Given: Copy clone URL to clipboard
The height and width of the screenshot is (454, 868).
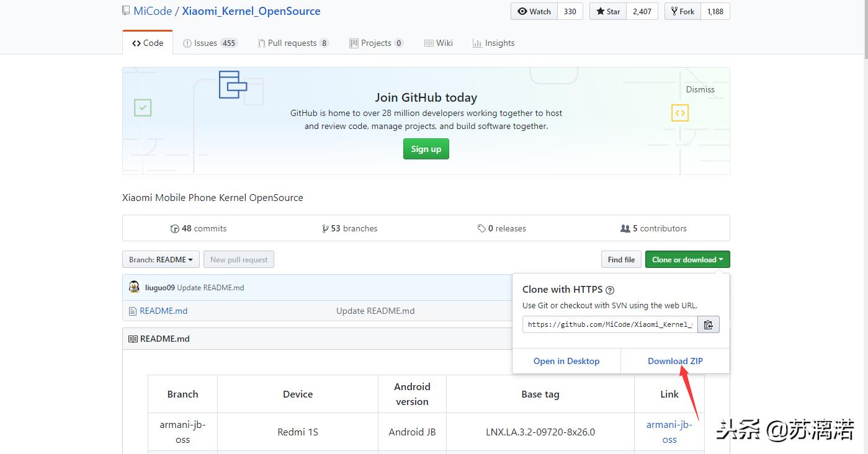Looking at the screenshot, I should coord(709,324).
